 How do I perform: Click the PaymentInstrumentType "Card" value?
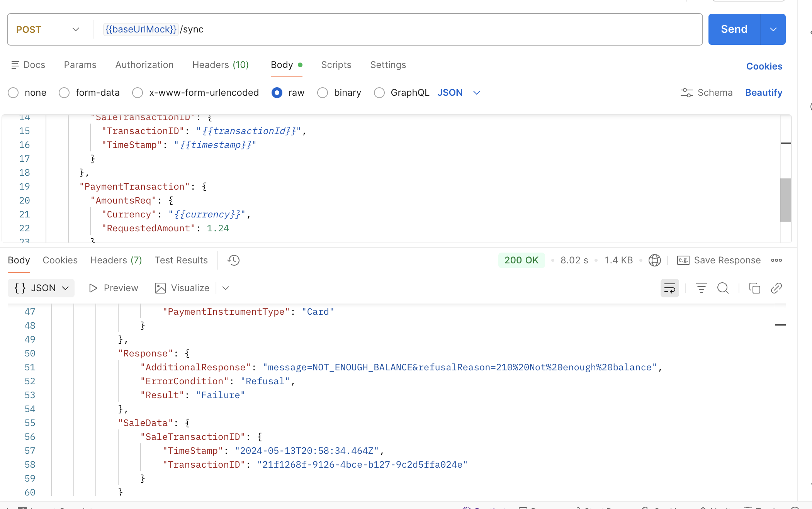[x=318, y=312]
